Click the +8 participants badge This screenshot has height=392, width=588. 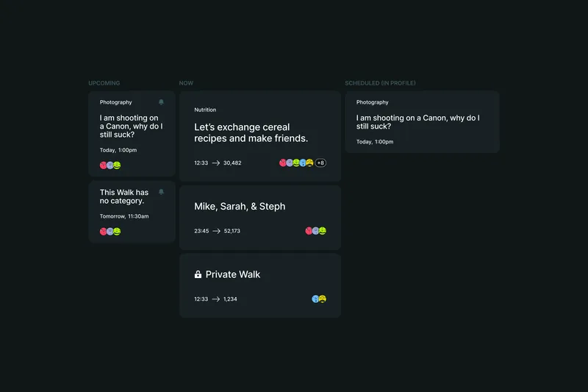(x=320, y=163)
